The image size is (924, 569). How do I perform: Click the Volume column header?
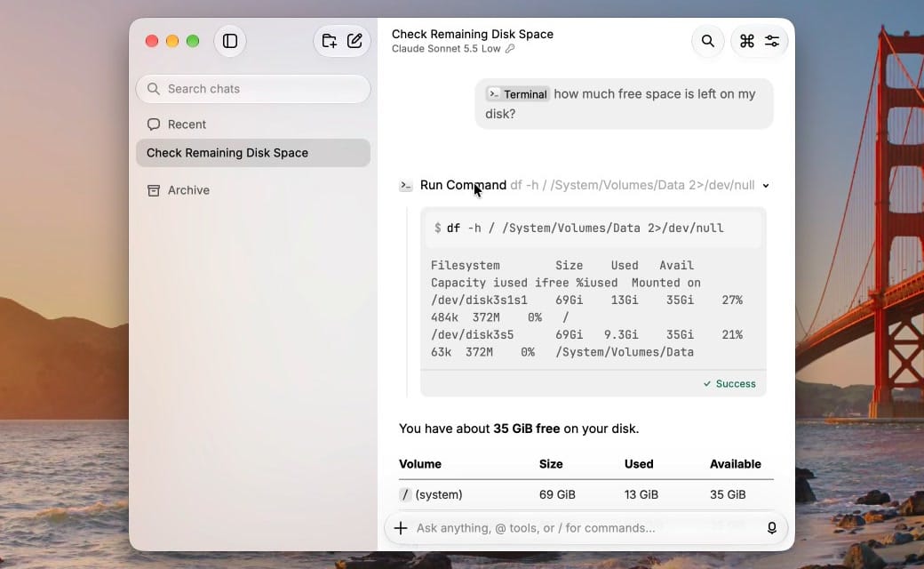tap(420, 464)
